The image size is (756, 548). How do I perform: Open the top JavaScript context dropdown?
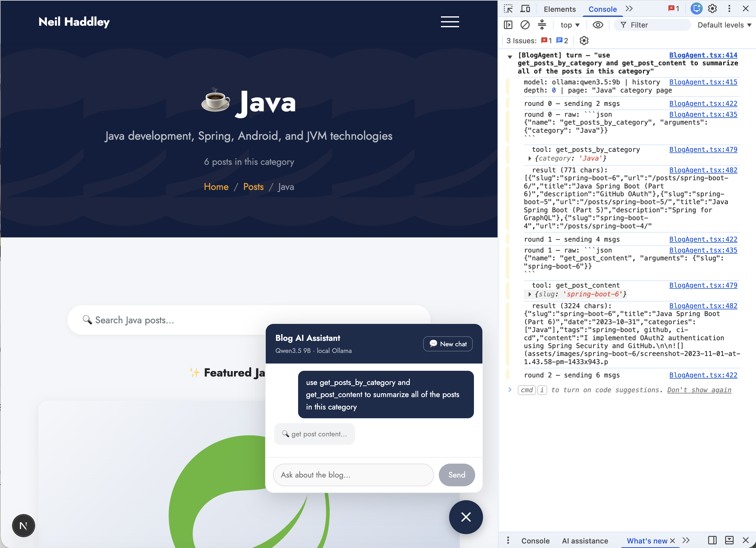point(570,25)
